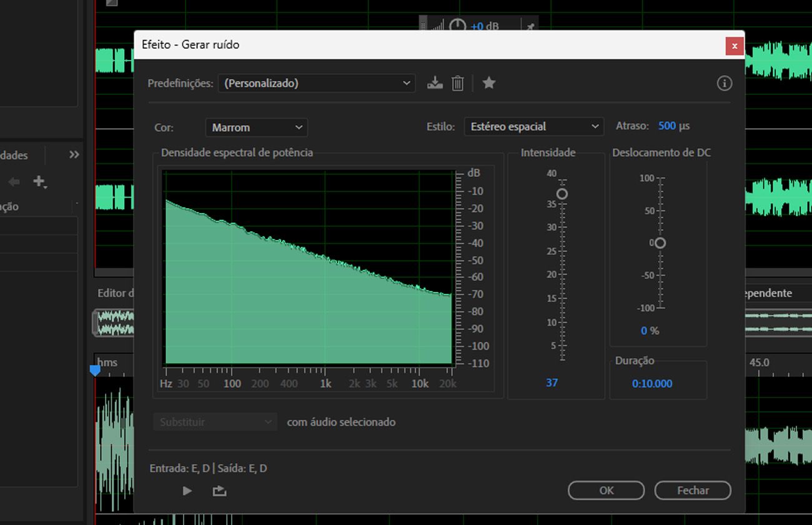Open the disabled Substituir dropdown

[214, 422]
